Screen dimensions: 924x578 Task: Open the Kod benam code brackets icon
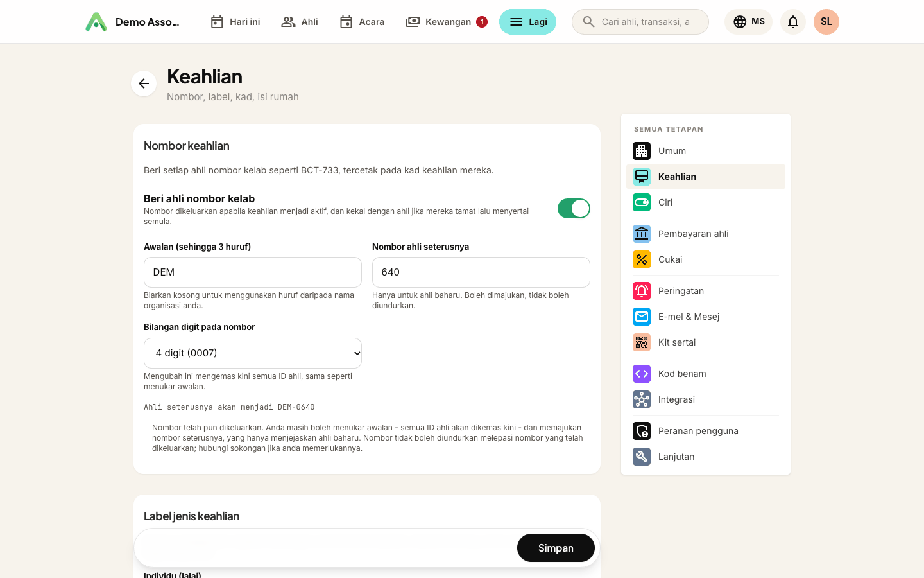point(642,374)
